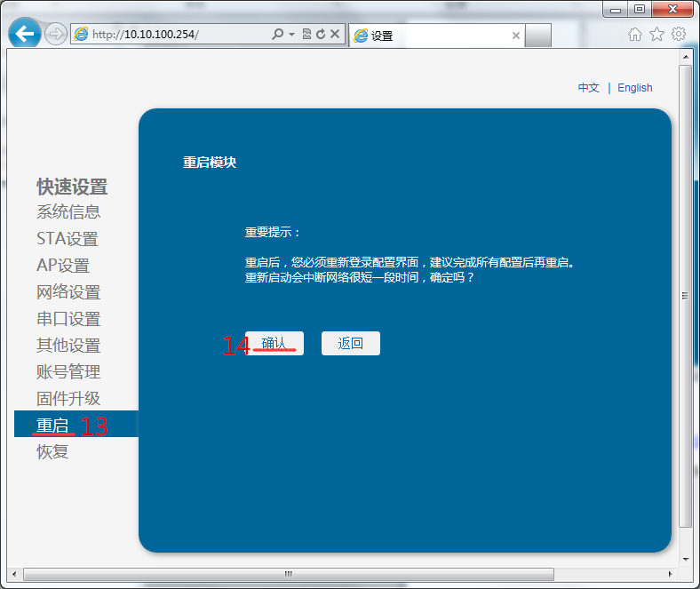Click in the address bar URL field
700x589 pixels.
[178, 35]
